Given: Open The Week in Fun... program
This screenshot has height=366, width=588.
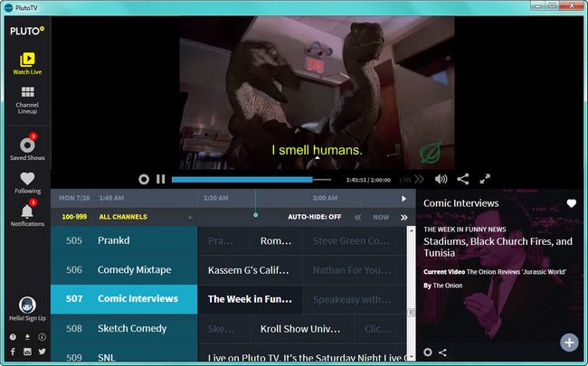Looking at the screenshot, I should pos(250,299).
